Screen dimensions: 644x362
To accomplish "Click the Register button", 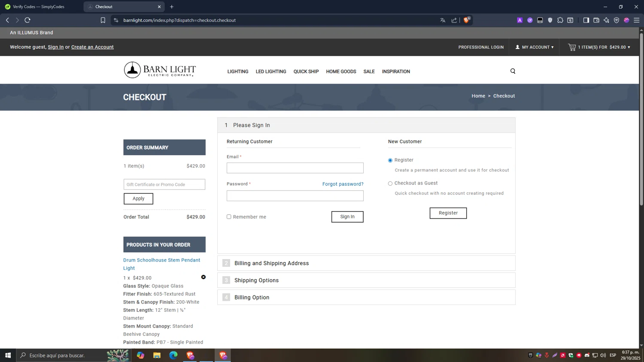I will pyautogui.click(x=448, y=213).
